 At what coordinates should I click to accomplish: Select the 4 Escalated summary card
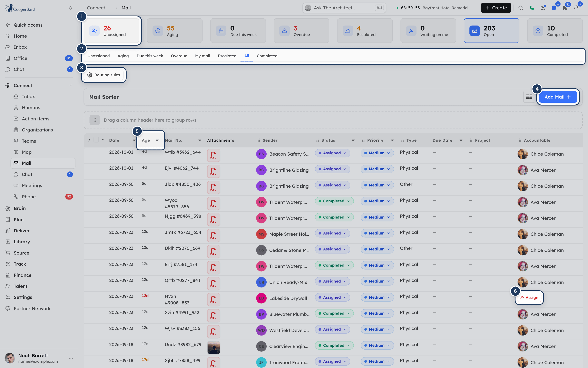pyautogui.click(x=365, y=31)
